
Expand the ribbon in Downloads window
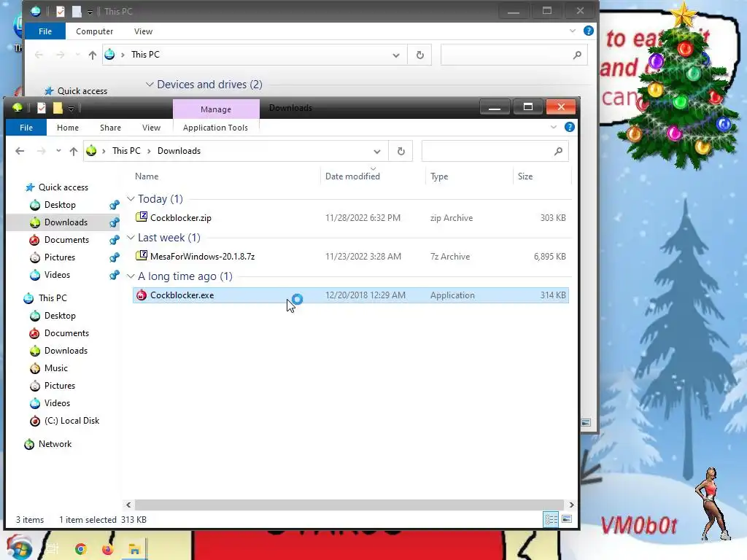pyautogui.click(x=553, y=127)
